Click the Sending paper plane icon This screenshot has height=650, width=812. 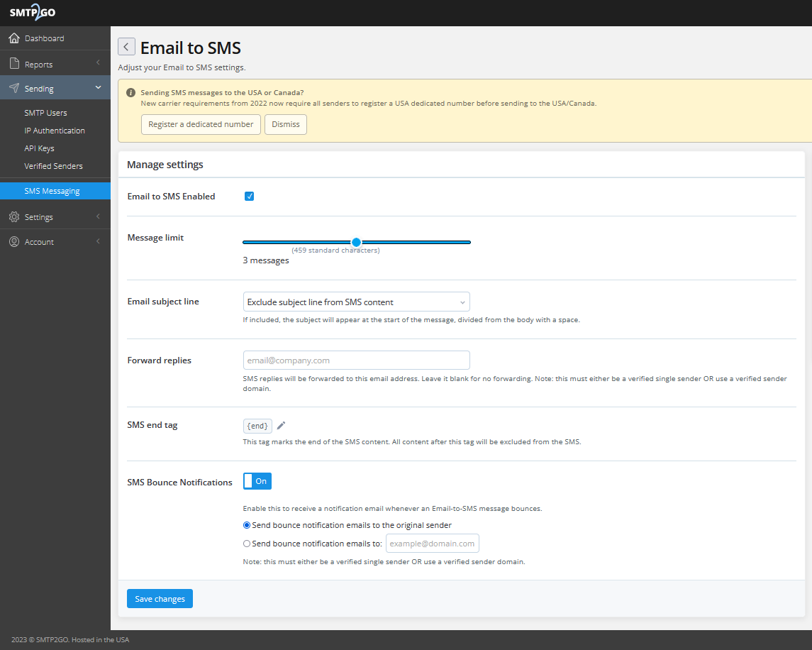click(14, 88)
